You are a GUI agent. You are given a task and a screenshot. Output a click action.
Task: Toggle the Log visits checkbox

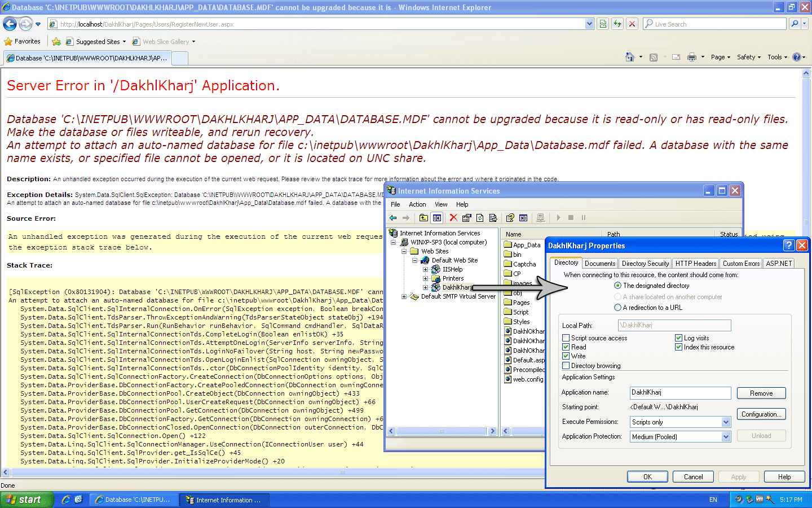pyautogui.click(x=679, y=338)
